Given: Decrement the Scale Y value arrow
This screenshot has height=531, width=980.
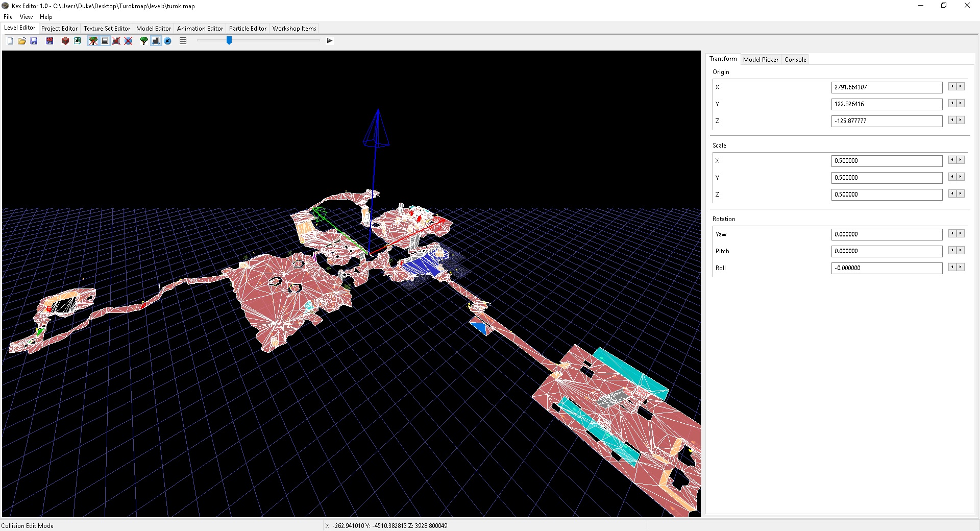Looking at the screenshot, I should point(952,177).
